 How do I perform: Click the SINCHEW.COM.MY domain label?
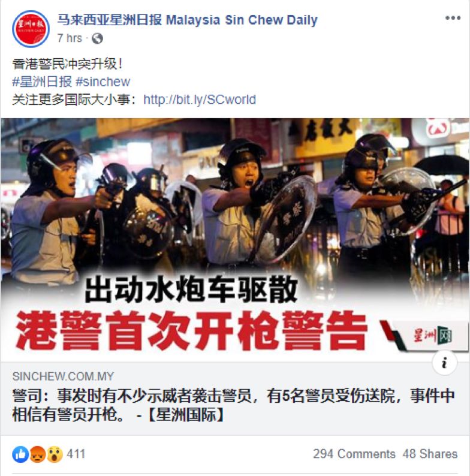pyautogui.click(x=63, y=376)
